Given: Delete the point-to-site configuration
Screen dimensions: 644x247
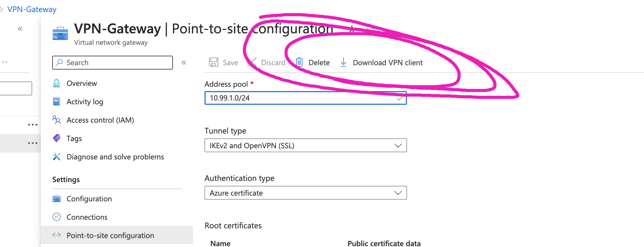Looking at the screenshot, I should click(x=313, y=63).
